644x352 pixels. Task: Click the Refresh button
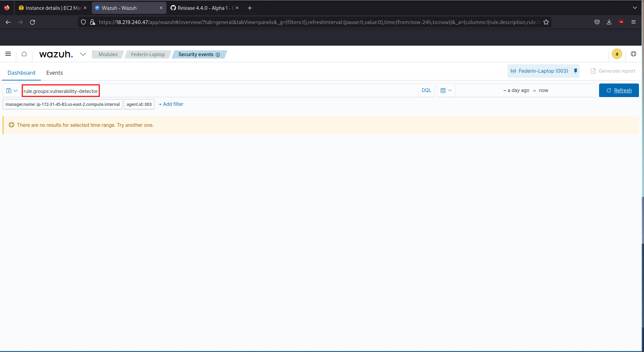click(618, 90)
